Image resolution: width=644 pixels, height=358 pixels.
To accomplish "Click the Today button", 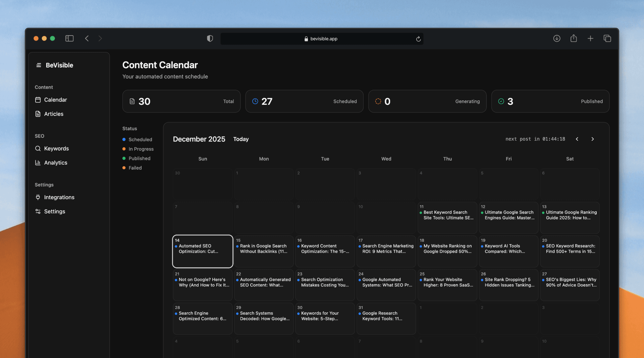I will point(241,139).
